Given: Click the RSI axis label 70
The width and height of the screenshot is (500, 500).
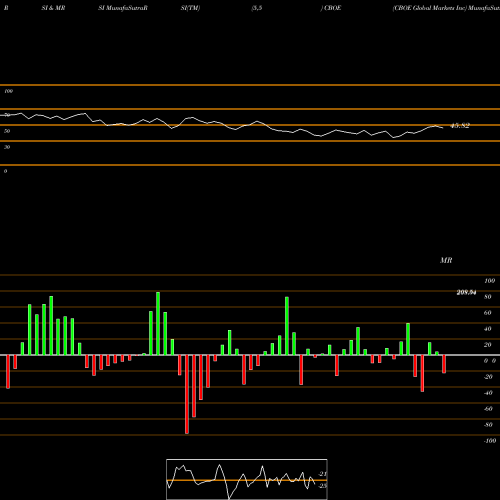Looking at the screenshot, I should pos(7,115).
